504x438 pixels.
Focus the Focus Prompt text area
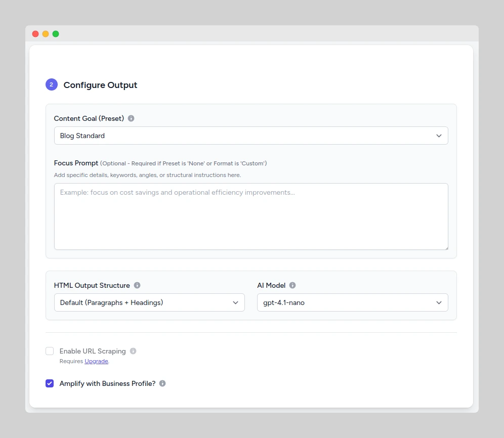tap(251, 216)
